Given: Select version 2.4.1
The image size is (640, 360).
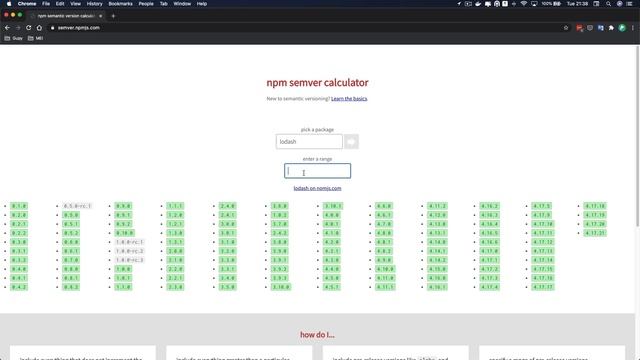Looking at the screenshot, I should coord(227,215).
